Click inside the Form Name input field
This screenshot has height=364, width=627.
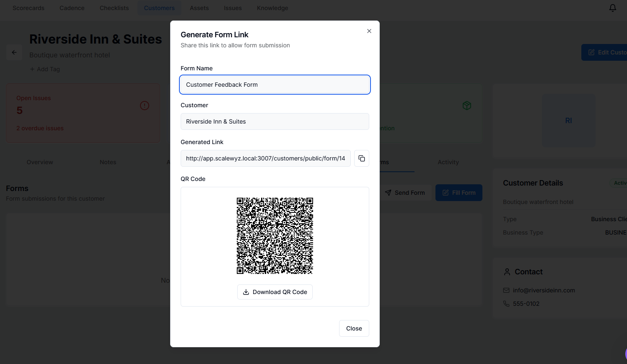pos(275,85)
